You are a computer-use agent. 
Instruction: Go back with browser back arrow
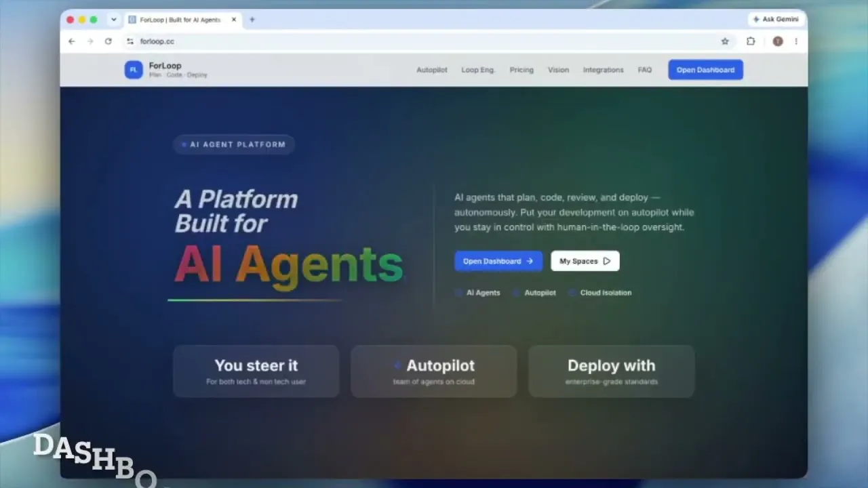tap(72, 41)
